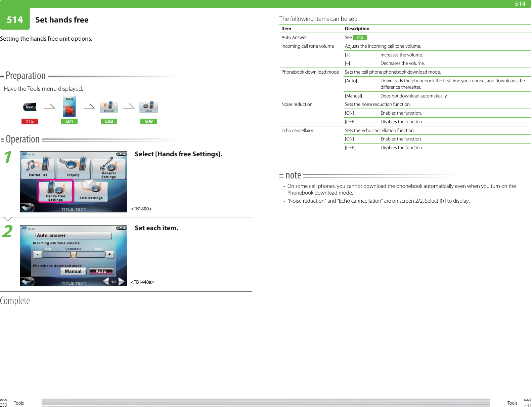Open page reference badge 508
Screen dimensions: 532x407
pyautogui.click(x=109, y=121)
